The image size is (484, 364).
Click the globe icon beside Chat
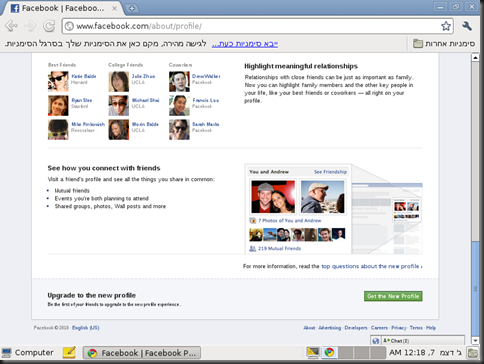pyautogui.click(x=376, y=341)
